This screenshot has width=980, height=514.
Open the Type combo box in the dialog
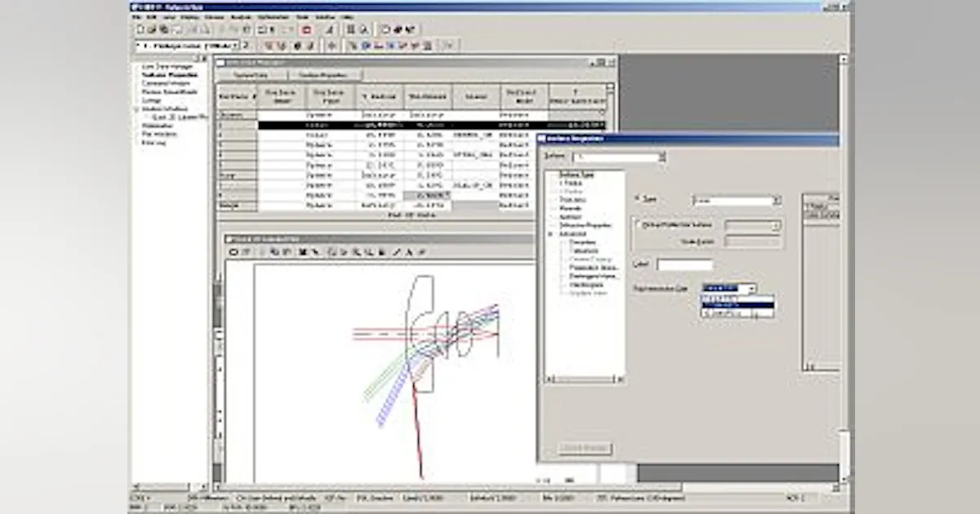pos(777,200)
